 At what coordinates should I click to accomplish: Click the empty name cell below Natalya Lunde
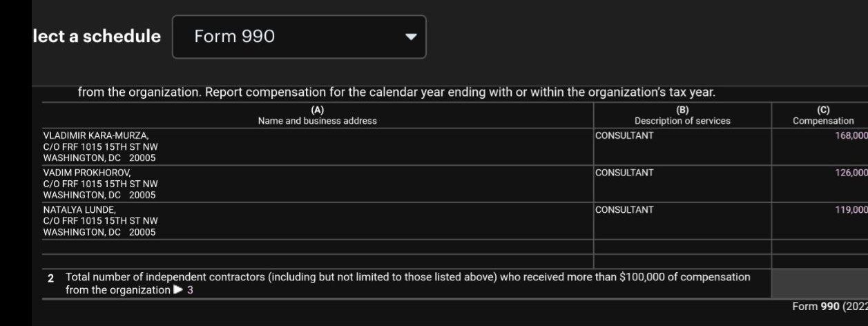click(x=318, y=247)
